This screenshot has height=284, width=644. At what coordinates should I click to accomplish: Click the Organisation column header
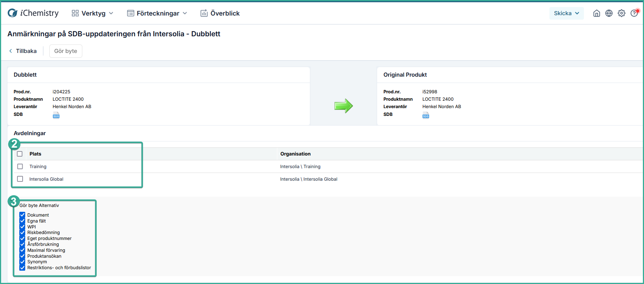295,154
